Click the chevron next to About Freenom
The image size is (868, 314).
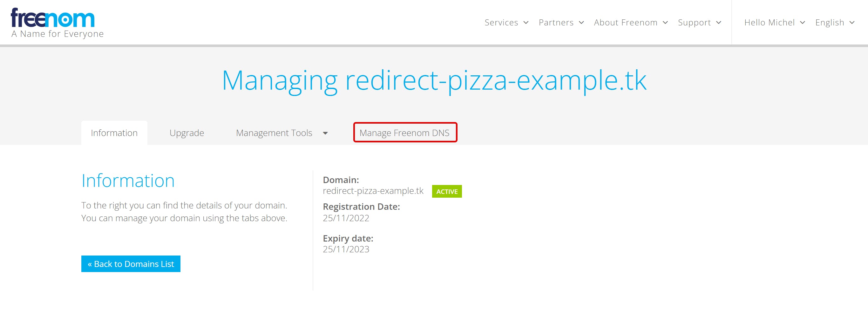point(665,23)
